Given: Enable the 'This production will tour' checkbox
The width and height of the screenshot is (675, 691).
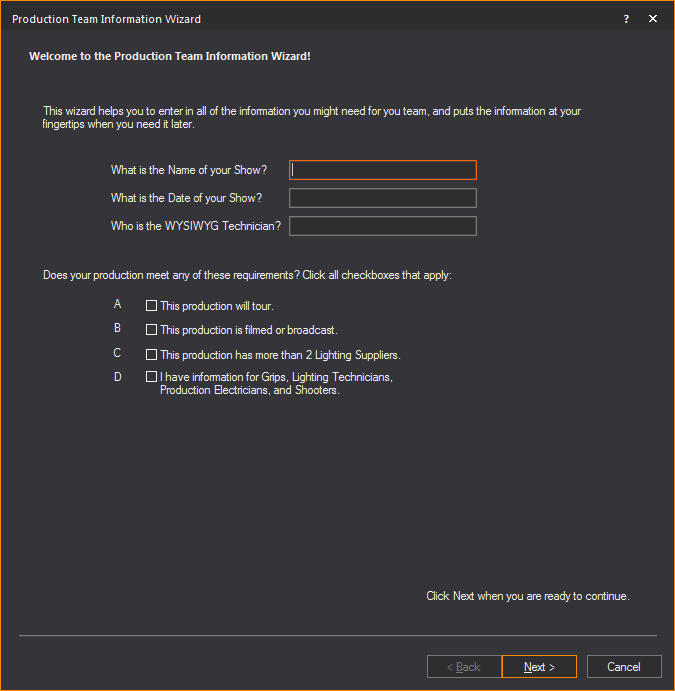Looking at the screenshot, I should tap(152, 306).
